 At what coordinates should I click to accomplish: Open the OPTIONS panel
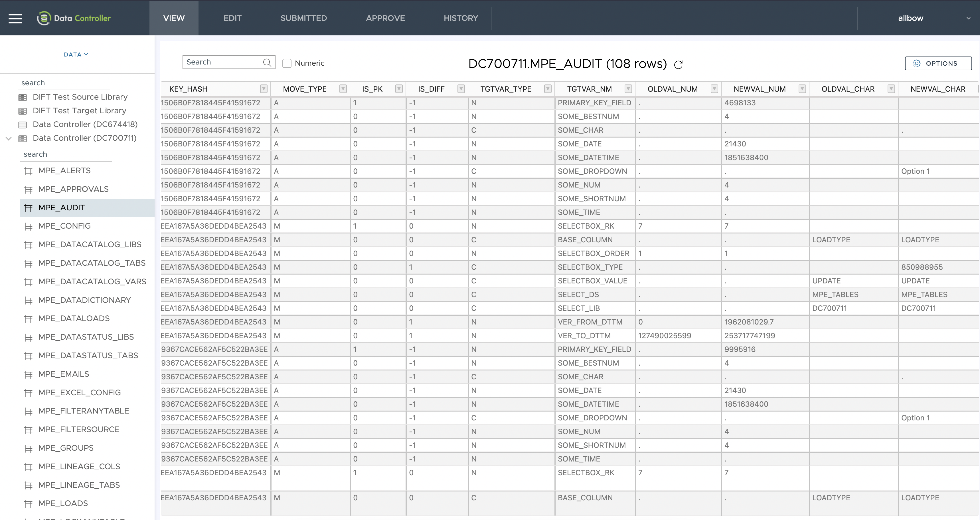point(938,63)
